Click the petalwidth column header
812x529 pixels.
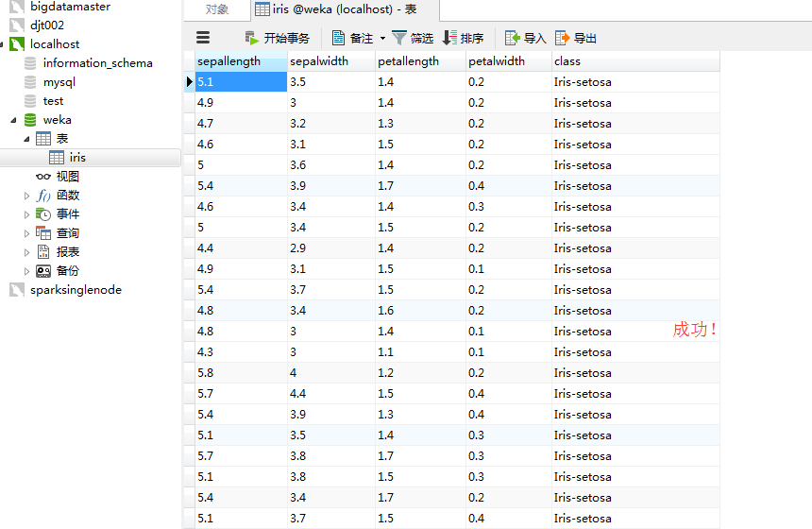click(x=509, y=61)
